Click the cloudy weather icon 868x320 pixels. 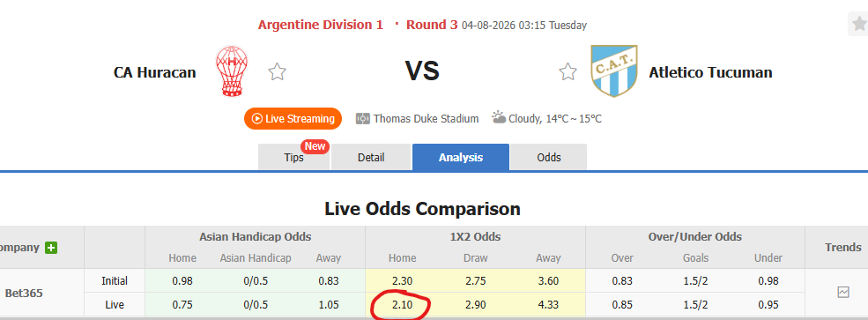pyautogui.click(x=498, y=117)
